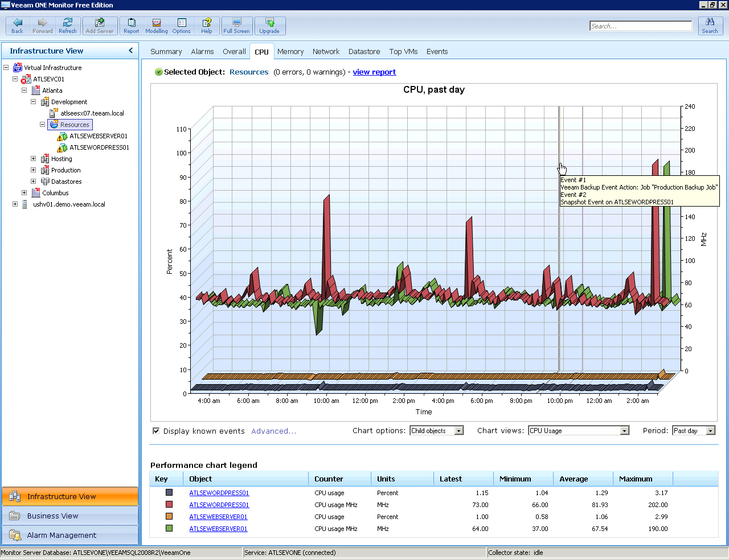Click the Alarm Management bell icon
The width and height of the screenshot is (729, 560).
click(15, 535)
